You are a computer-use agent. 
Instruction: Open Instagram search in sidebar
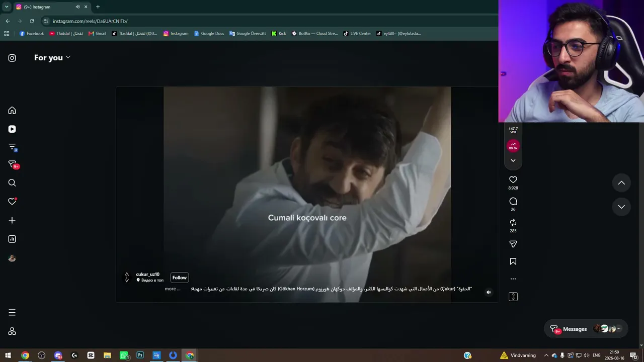12,183
